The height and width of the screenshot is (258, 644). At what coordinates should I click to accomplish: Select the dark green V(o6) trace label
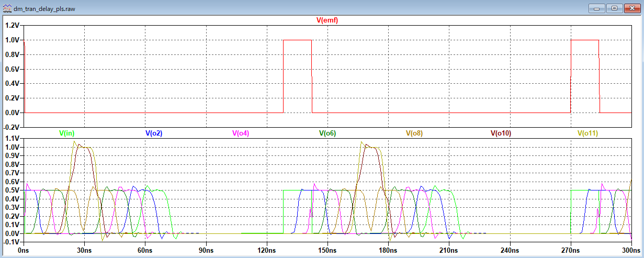click(327, 133)
